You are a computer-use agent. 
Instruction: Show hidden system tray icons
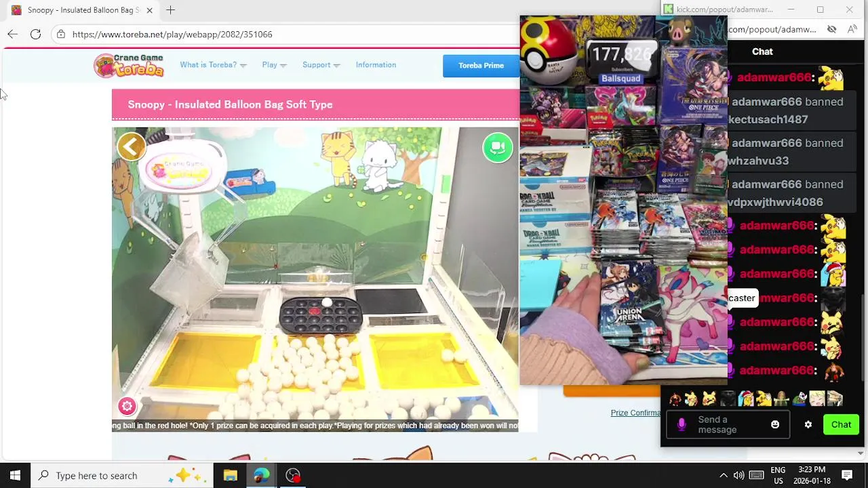(x=723, y=475)
